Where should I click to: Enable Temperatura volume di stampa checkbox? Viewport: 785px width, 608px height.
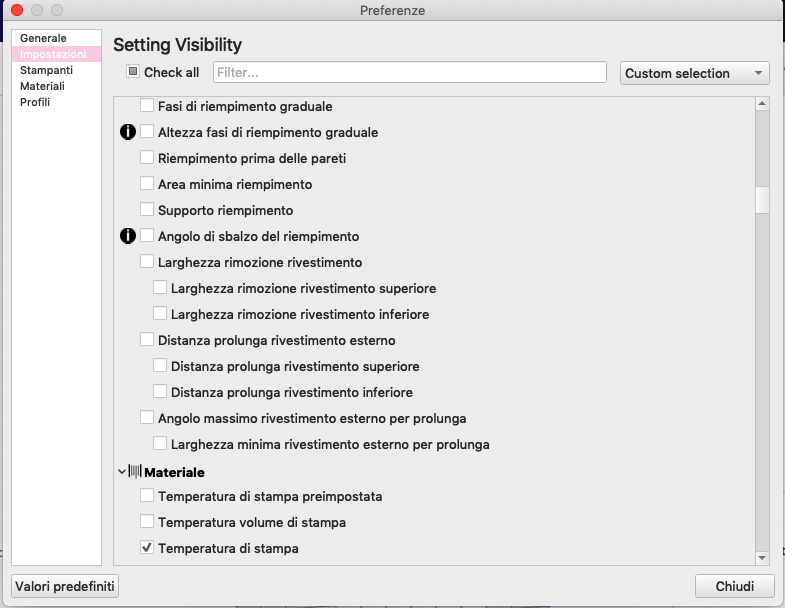coord(147,522)
